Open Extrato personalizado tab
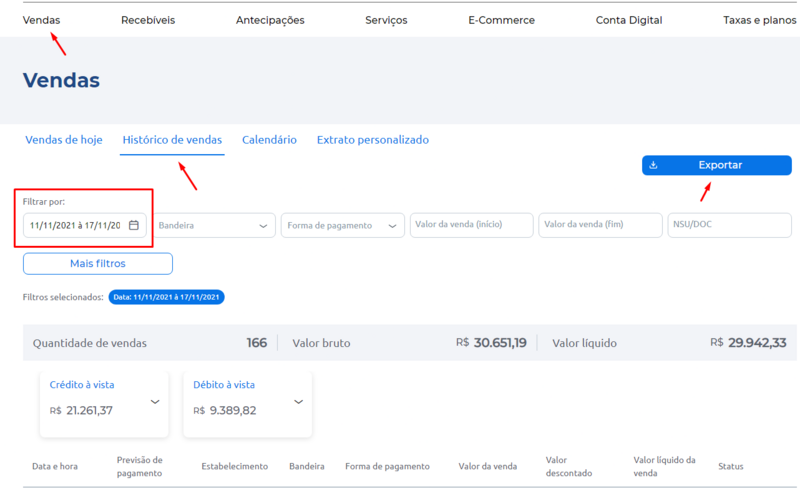The image size is (800, 488). 373,140
